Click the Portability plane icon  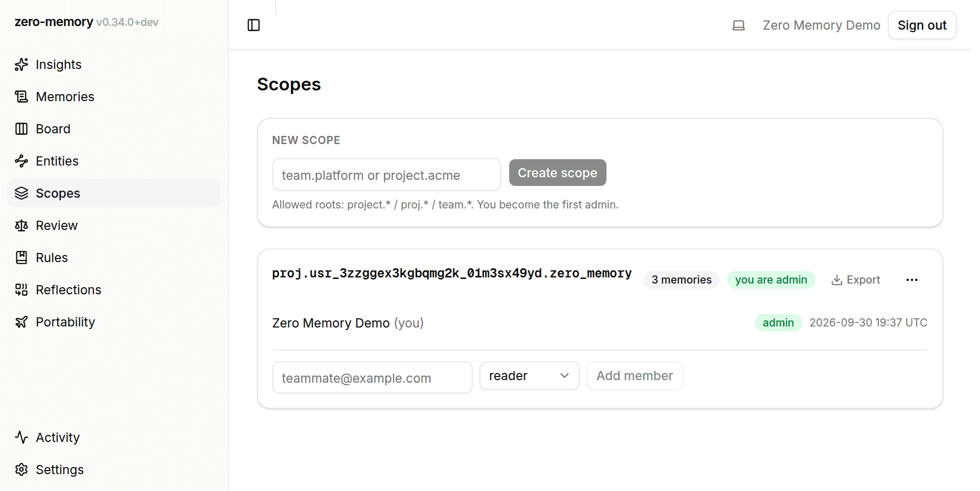21,322
